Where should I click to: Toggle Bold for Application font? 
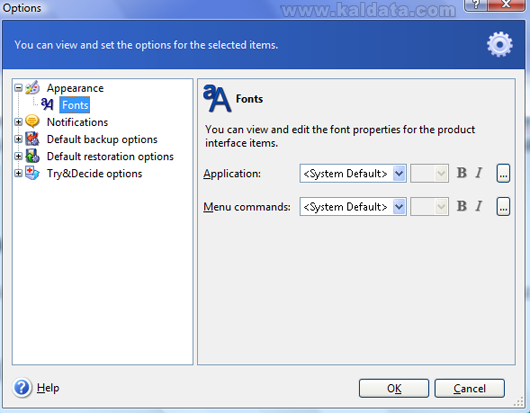tap(462, 173)
